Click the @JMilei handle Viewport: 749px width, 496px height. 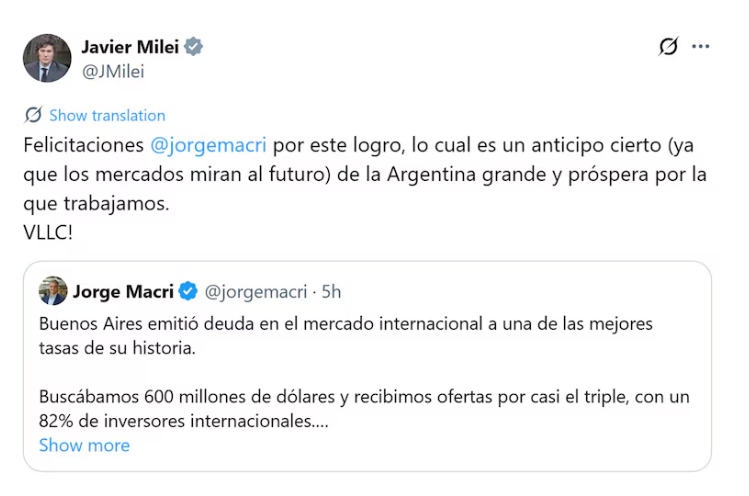[x=112, y=71]
